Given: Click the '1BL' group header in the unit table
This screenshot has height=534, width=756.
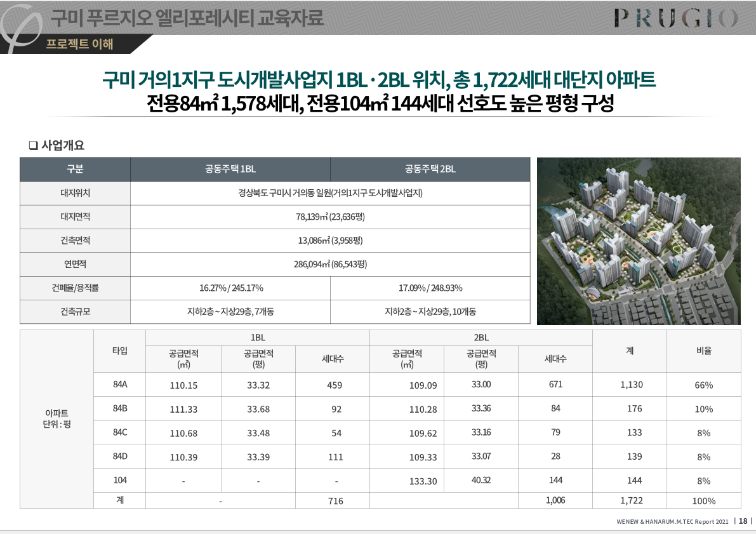Looking at the screenshot, I should pyautogui.click(x=258, y=338).
